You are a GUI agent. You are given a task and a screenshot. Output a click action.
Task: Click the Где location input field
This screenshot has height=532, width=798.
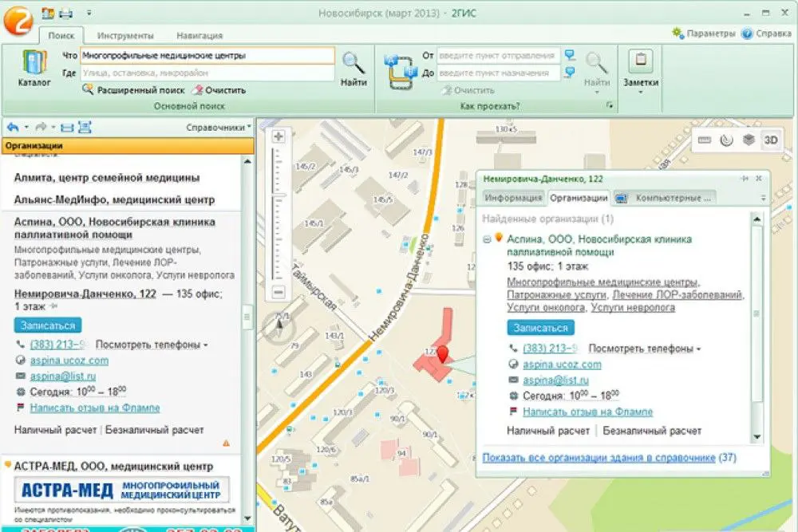point(207,73)
